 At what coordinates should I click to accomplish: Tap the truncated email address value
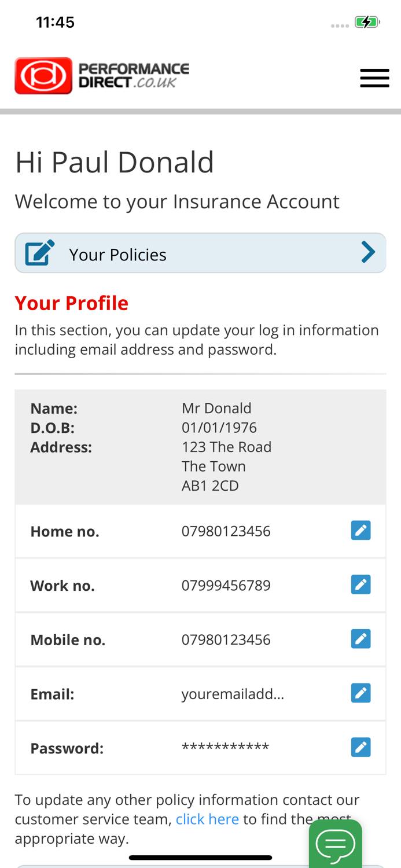coord(233,694)
